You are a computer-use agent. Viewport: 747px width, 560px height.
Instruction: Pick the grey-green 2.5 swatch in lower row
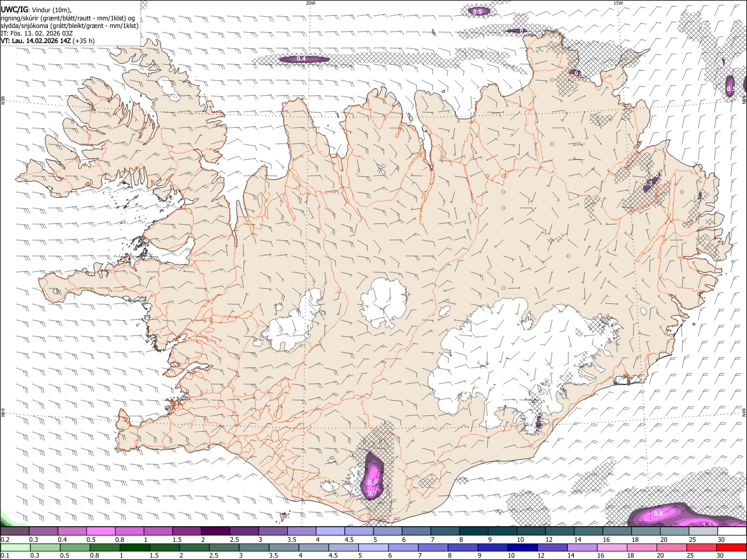click(224, 547)
